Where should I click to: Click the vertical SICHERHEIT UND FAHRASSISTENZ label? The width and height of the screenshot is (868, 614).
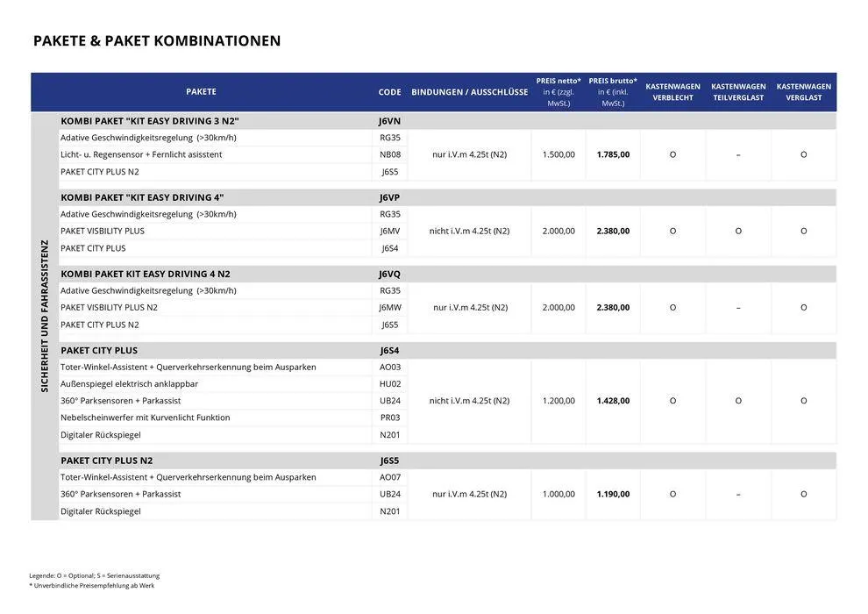(x=45, y=316)
